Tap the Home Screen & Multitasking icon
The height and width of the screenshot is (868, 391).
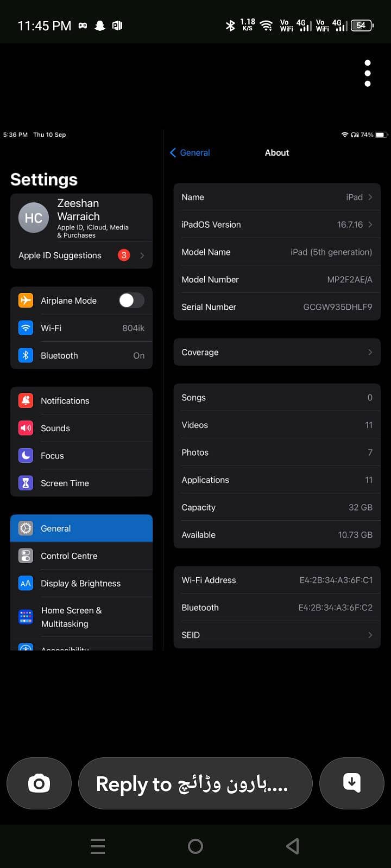pyautogui.click(x=26, y=617)
